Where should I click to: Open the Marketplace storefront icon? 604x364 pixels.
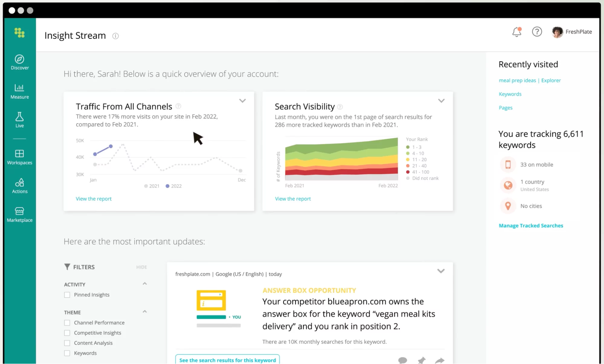pos(20,211)
